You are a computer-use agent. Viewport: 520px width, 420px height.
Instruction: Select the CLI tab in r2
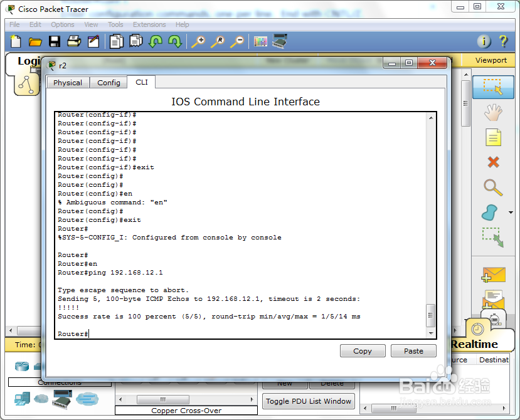142,82
